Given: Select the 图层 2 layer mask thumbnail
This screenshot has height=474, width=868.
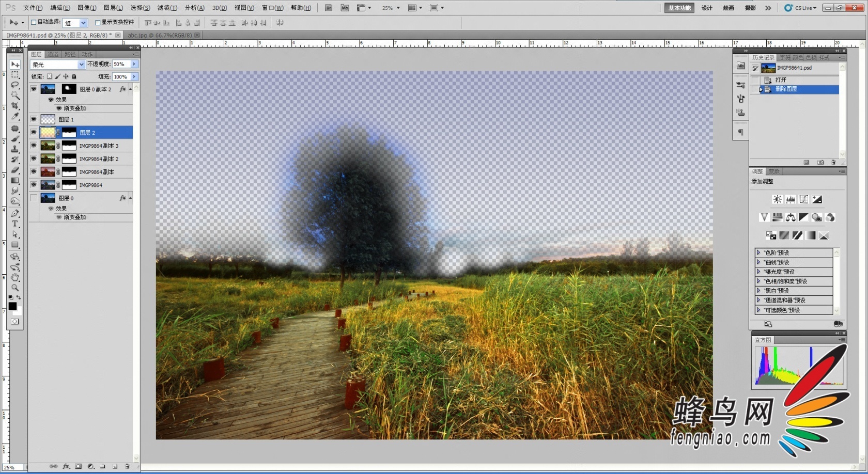Looking at the screenshot, I should click(69, 133).
